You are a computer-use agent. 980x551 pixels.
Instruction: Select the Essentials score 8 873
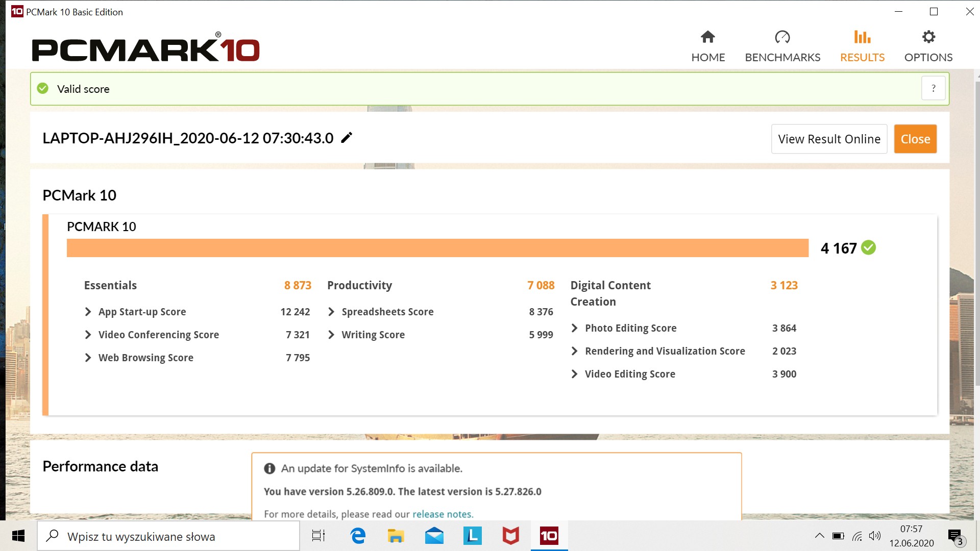click(x=298, y=285)
